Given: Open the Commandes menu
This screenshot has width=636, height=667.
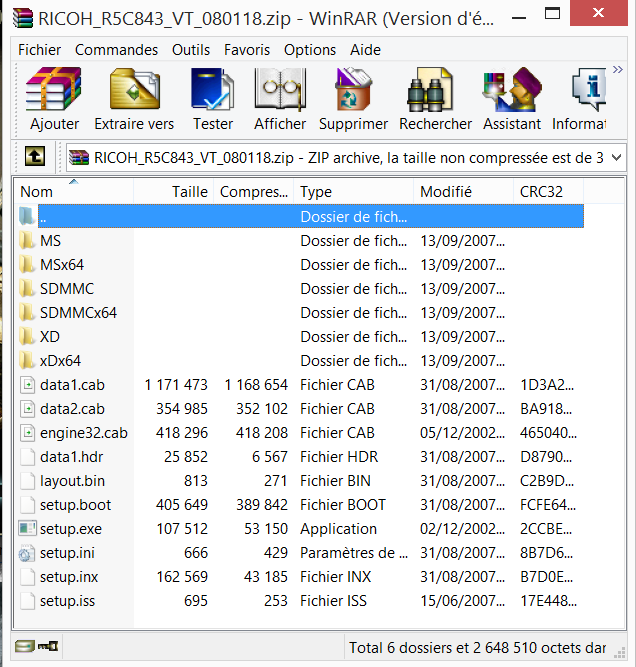Looking at the screenshot, I should click(x=117, y=50).
